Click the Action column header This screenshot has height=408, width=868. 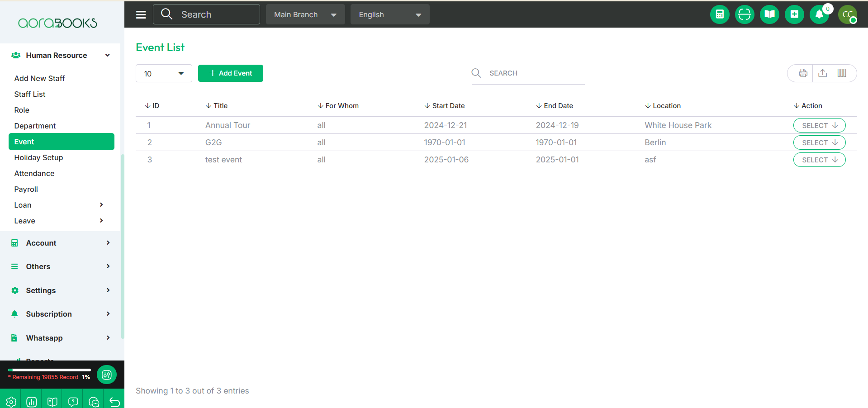coord(808,106)
